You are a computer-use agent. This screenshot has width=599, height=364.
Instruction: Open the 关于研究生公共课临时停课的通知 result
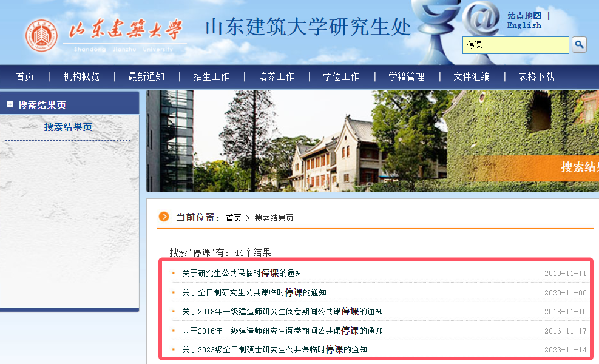(242, 274)
